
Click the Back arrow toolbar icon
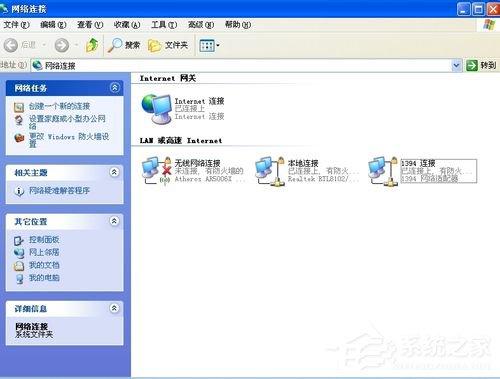[11, 45]
